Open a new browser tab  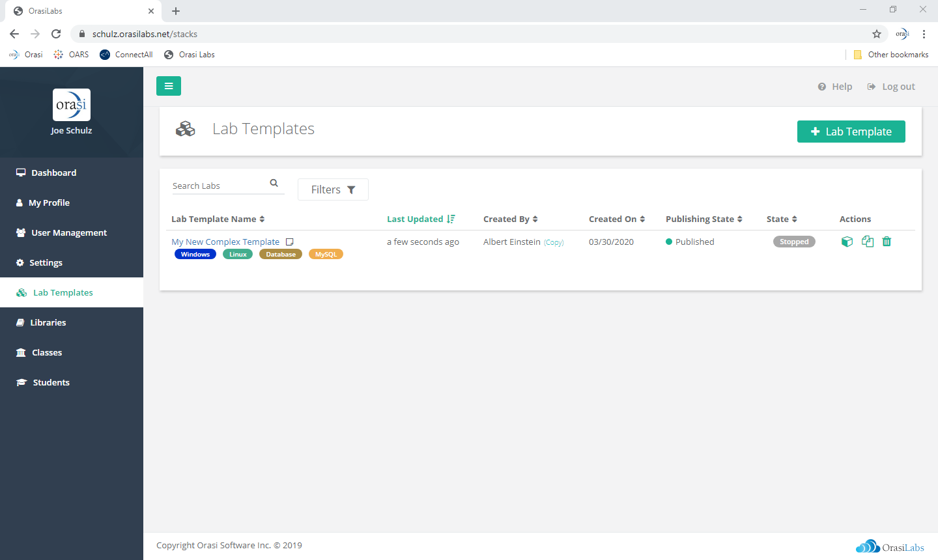click(x=176, y=11)
